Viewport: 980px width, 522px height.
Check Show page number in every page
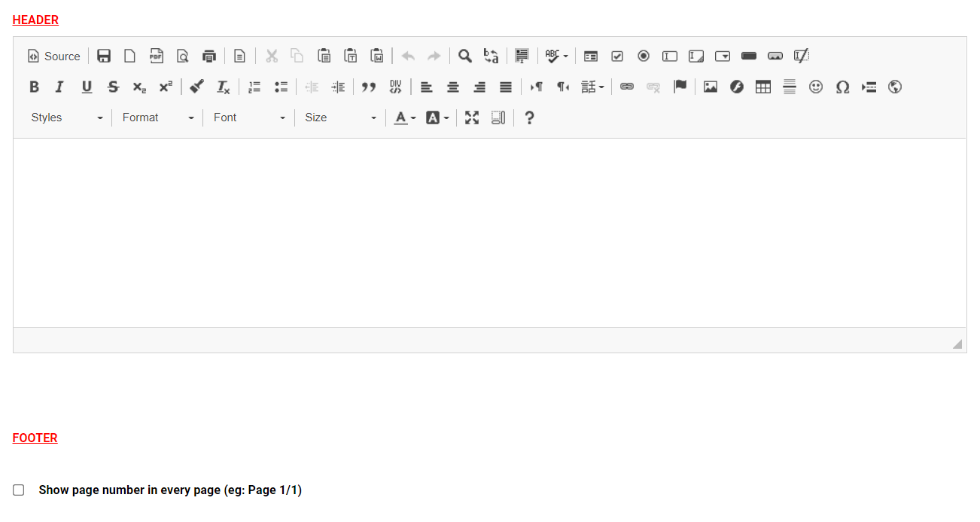click(x=19, y=490)
